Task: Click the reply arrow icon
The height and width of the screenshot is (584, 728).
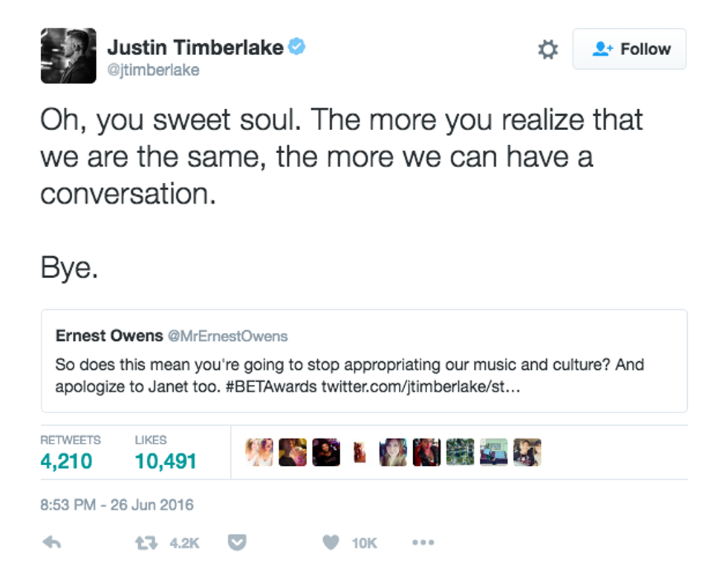Action: coord(51,543)
